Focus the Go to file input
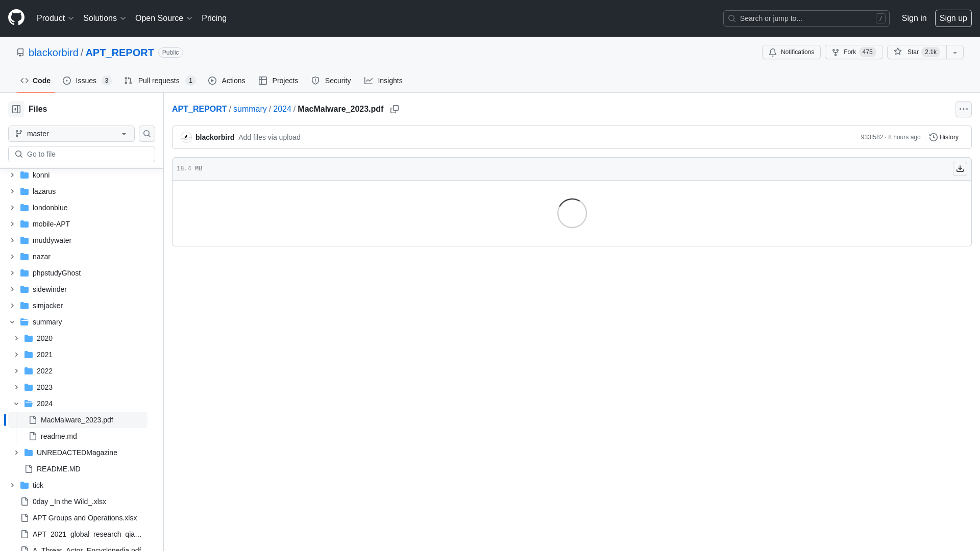The height and width of the screenshot is (551, 980). point(82,154)
